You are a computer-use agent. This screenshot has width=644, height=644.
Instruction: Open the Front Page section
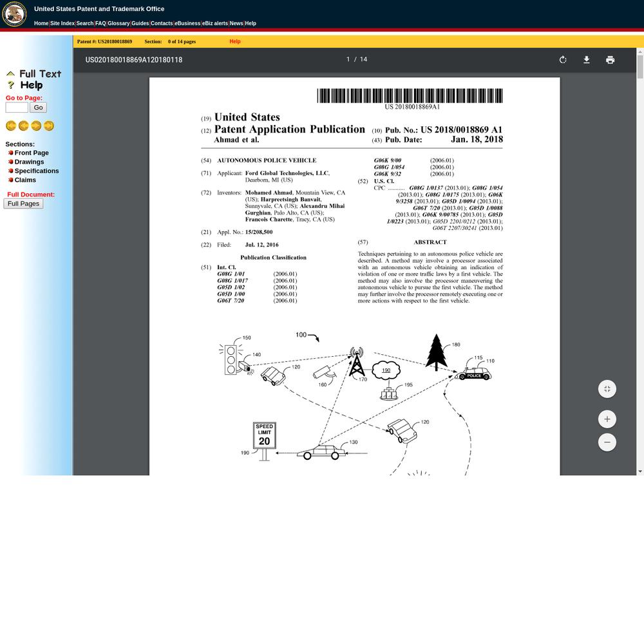(32, 153)
